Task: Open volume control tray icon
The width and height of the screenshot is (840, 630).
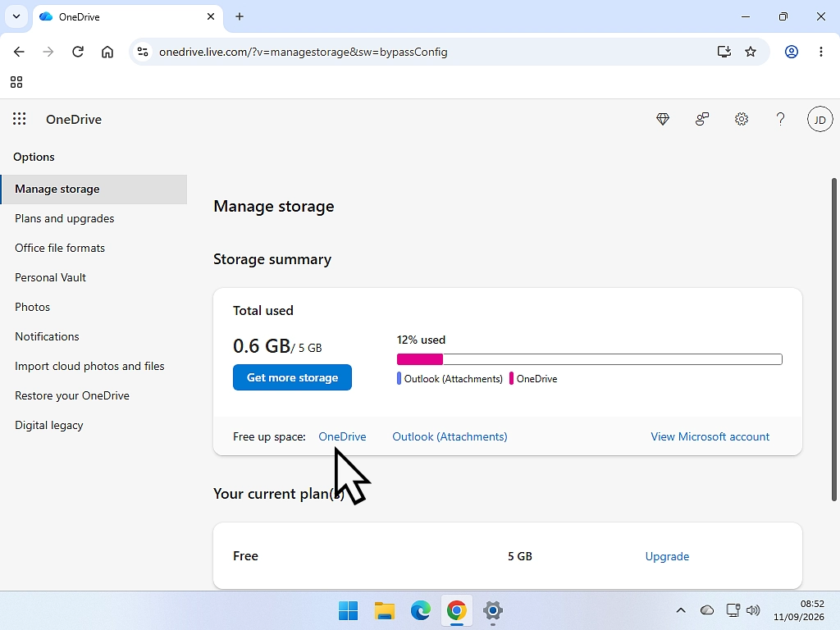Action: click(x=753, y=610)
